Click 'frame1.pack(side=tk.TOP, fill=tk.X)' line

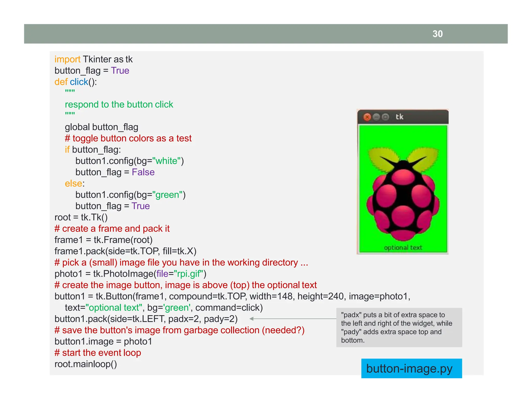pos(125,251)
